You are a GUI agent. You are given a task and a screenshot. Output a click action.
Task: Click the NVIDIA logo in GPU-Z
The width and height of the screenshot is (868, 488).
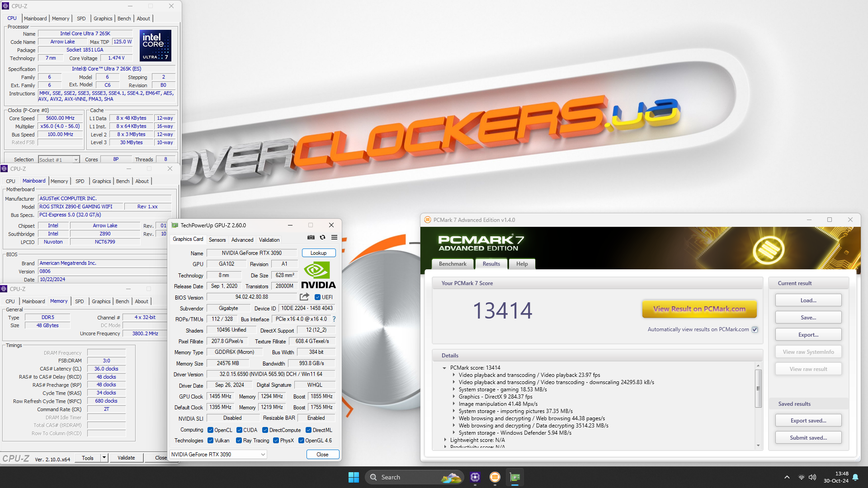point(318,275)
